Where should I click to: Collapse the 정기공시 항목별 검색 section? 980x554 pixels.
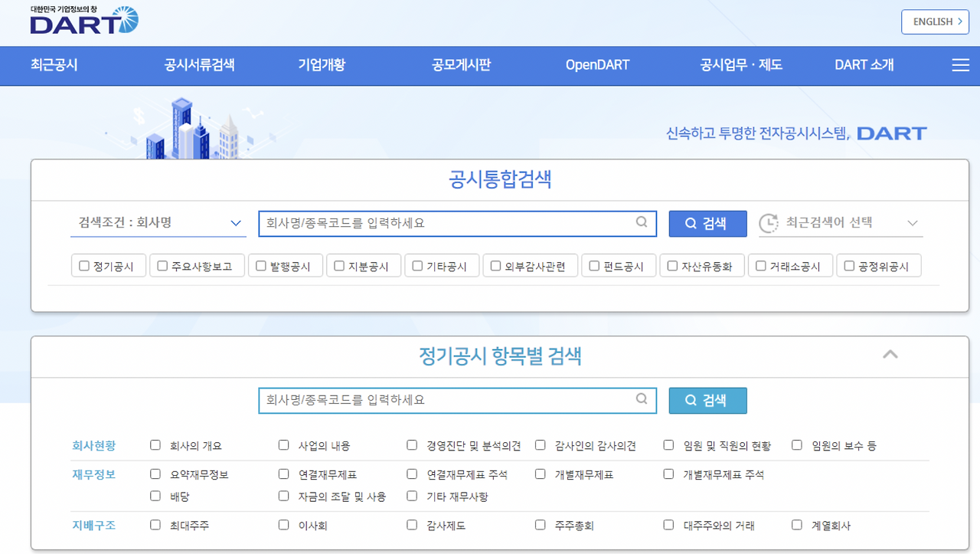[x=890, y=356]
